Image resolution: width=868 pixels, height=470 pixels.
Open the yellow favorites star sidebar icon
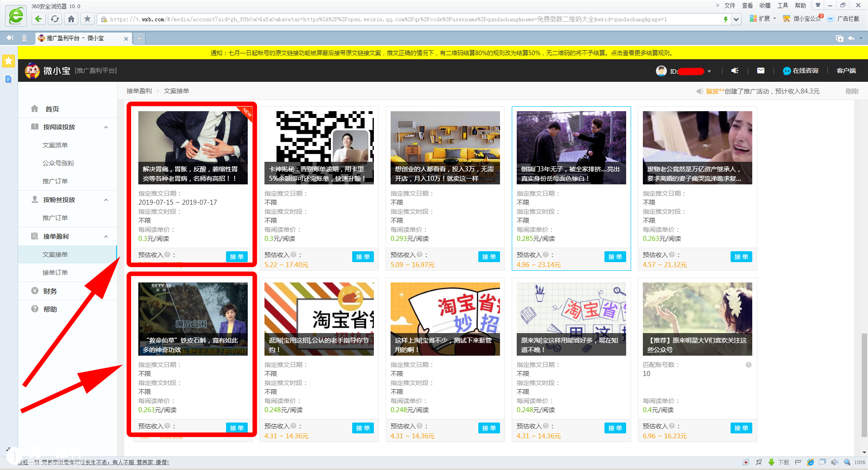click(x=9, y=61)
